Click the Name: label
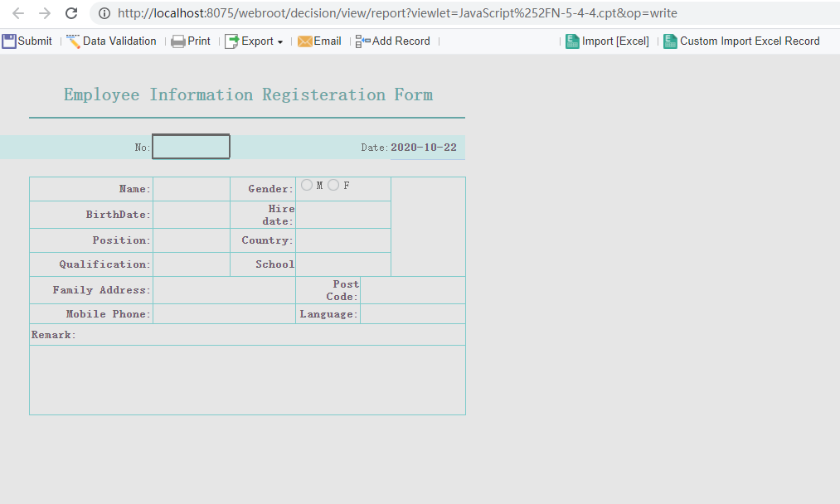Screen dimensions: 840x504 click(135, 188)
